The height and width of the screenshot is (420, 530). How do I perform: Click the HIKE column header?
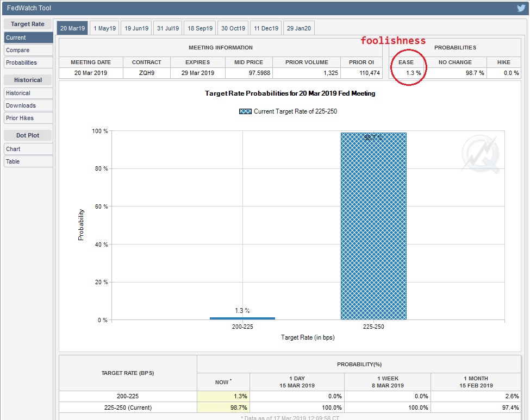pos(503,62)
